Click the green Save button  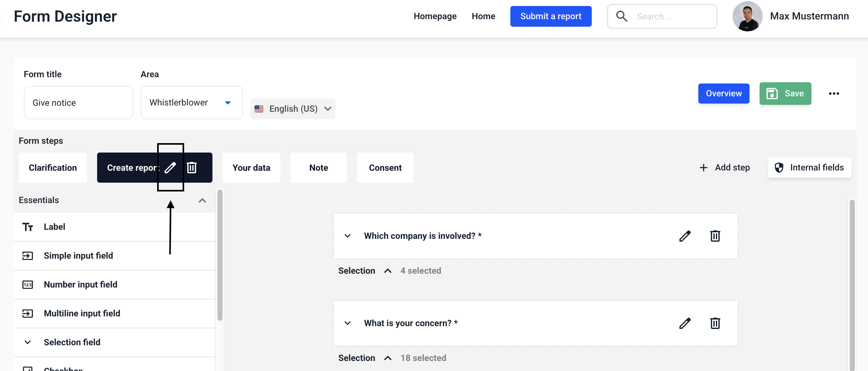coord(785,94)
